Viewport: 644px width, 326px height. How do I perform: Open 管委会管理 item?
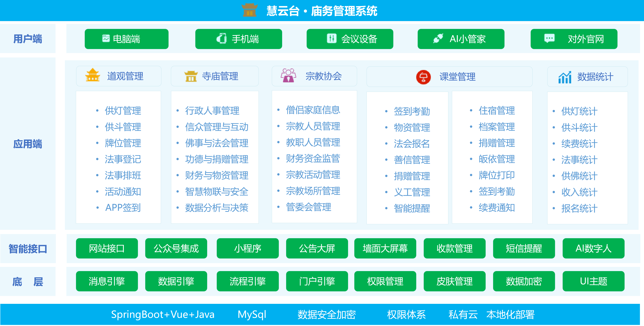308,207
